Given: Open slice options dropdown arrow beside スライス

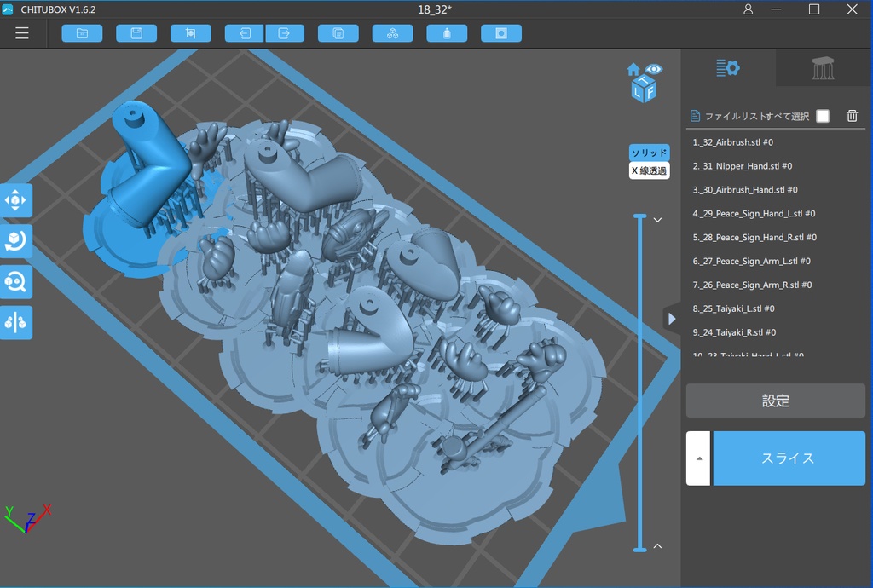Looking at the screenshot, I should click(x=699, y=458).
